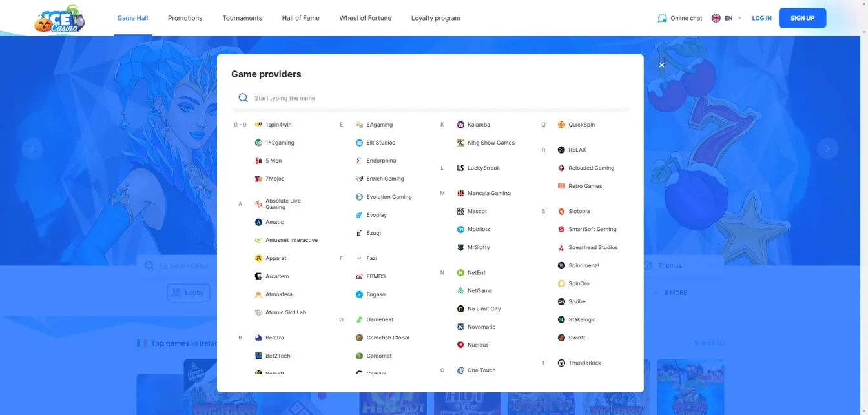This screenshot has width=868, height=415.
Task: Click the Spinomenal provider icon
Action: tap(561, 265)
